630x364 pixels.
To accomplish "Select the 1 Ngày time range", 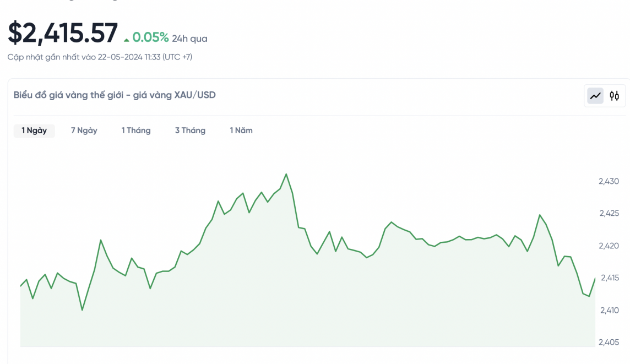I will tap(34, 131).
